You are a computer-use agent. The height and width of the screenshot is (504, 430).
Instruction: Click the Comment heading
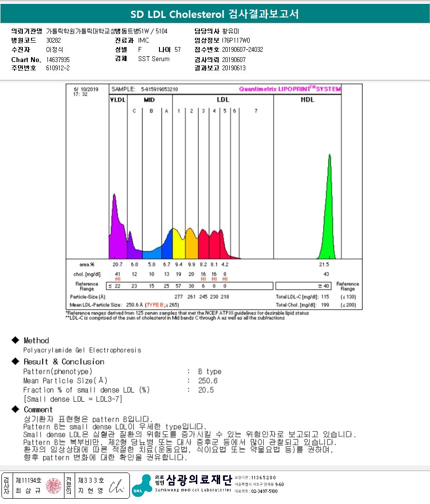click(x=38, y=409)
